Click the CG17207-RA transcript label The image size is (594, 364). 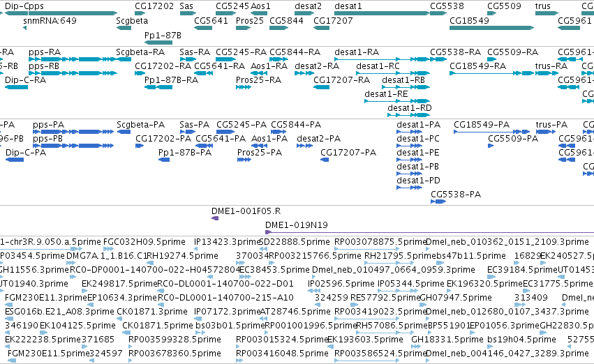pos(342,79)
